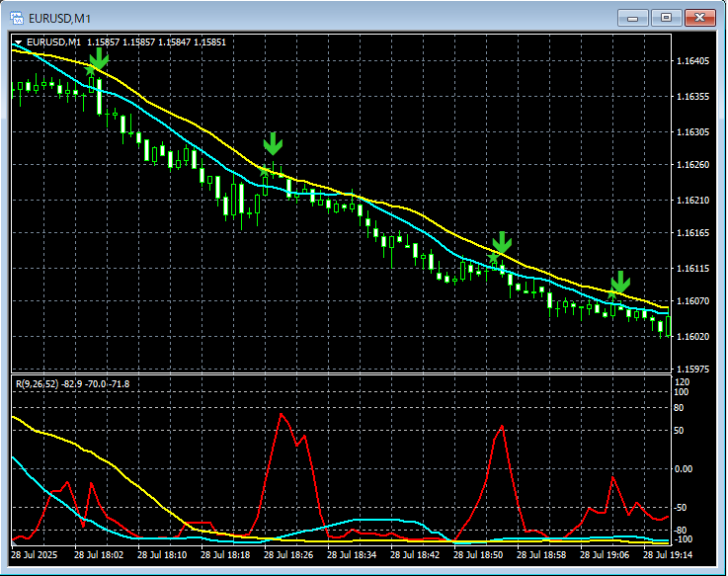Screen dimensions: 728x576
Task: Click the indicator scale value 80
Action: pos(679,408)
